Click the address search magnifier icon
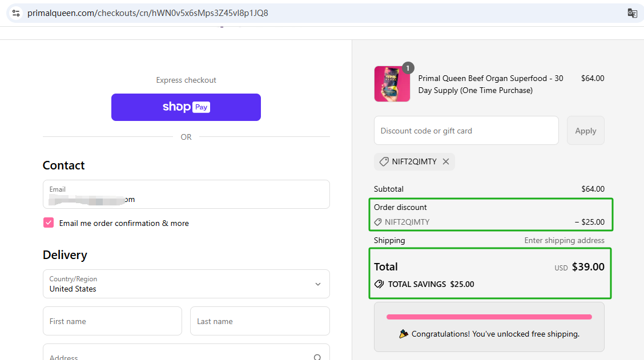Viewport: 644px width, 360px height. [x=317, y=357]
